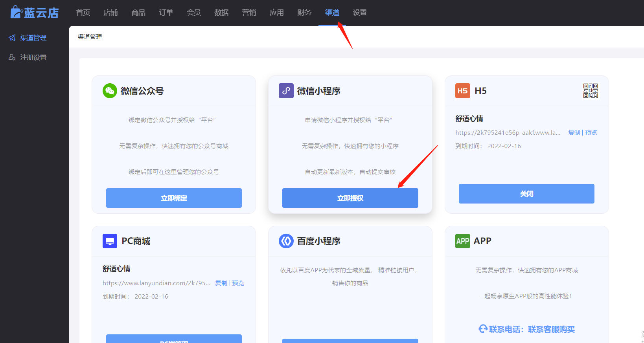Preview the PC商城 site
Viewport: 644px width, 343px height.
[x=238, y=283]
